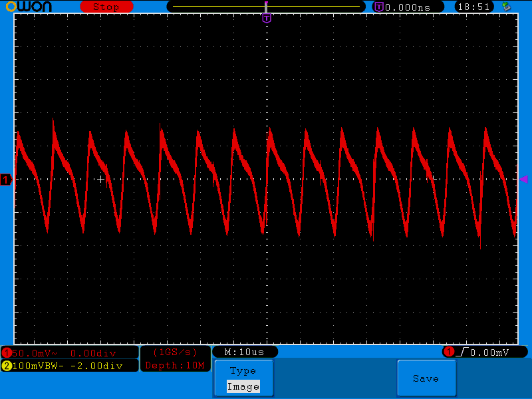This screenshot has height=399, width=532.
Task: Click the red channel 1 ground marker
Action: pos(6,180)
